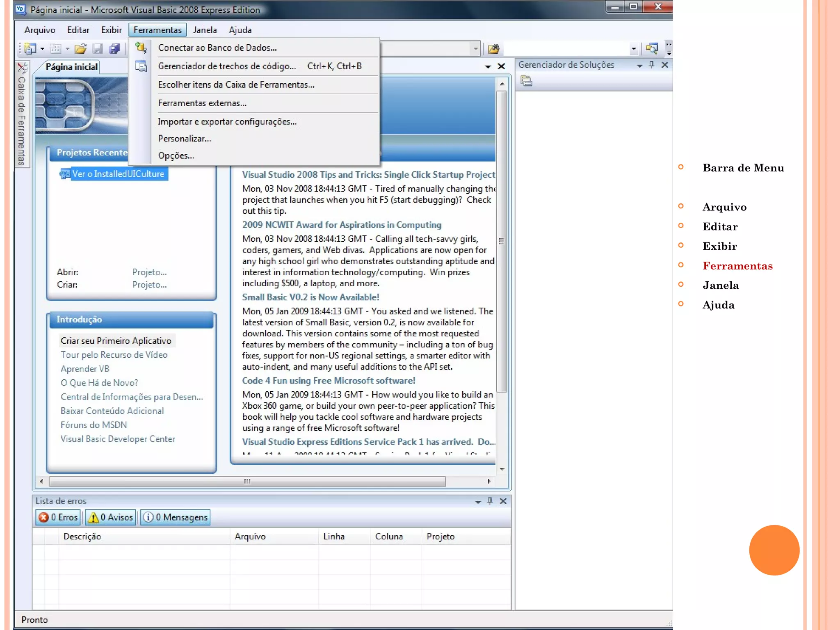Image resolution: width=840 pixels, height=630 pixels.
Task: Click the New Project toolbar icon
Action: (x=30, y=49)
